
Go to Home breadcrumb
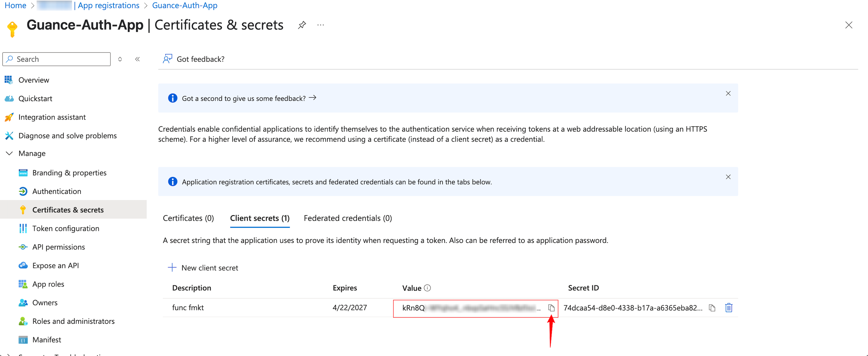click(x=15, y=5)
